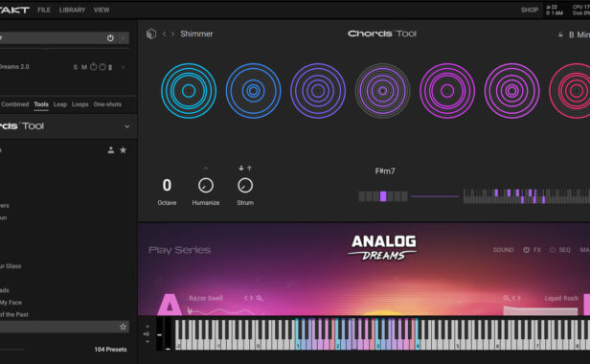The width and height of the screenshot is (590, 364).
Task: Select the strum up arrow direction
Action: click(x=249, y=168)
